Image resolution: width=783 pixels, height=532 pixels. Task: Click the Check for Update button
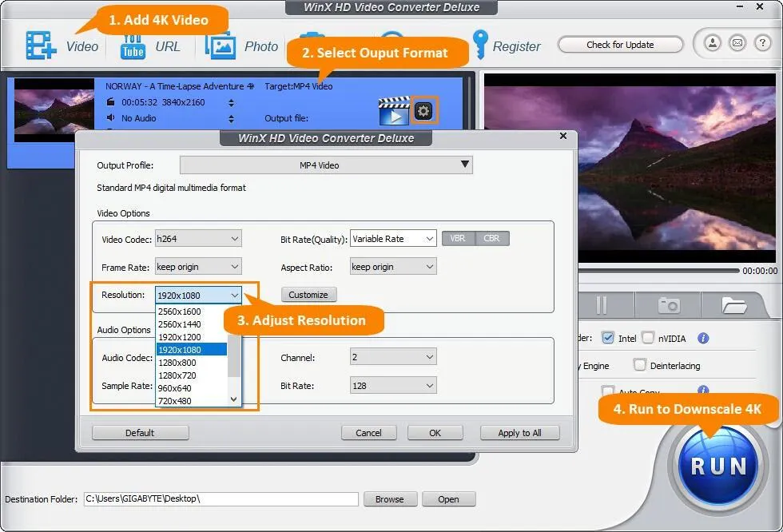[x=620, y=45]
